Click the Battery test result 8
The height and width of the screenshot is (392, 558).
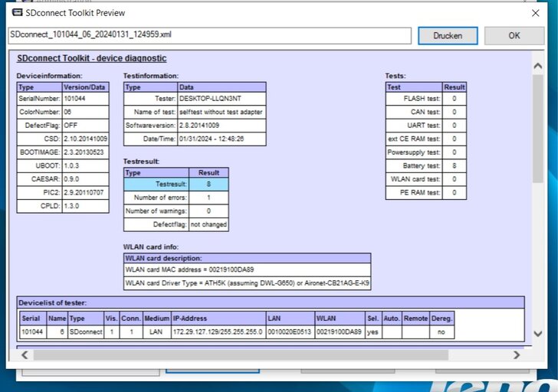(x=454, y=165)
